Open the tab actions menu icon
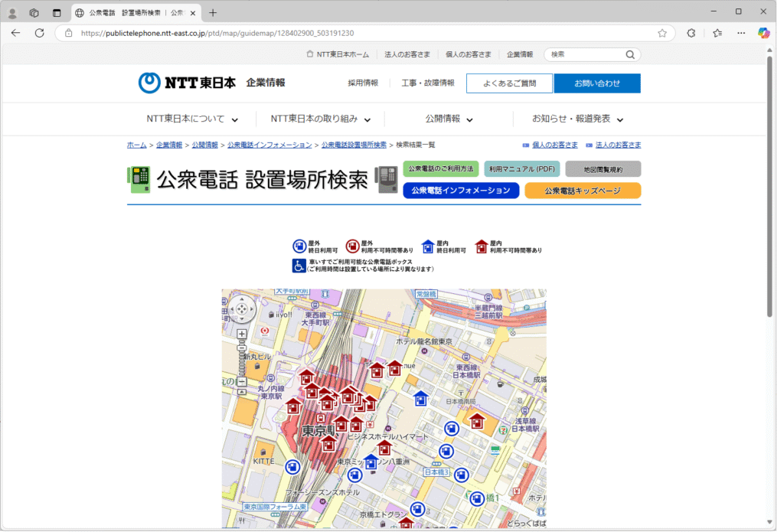 [x=57, y=13]
